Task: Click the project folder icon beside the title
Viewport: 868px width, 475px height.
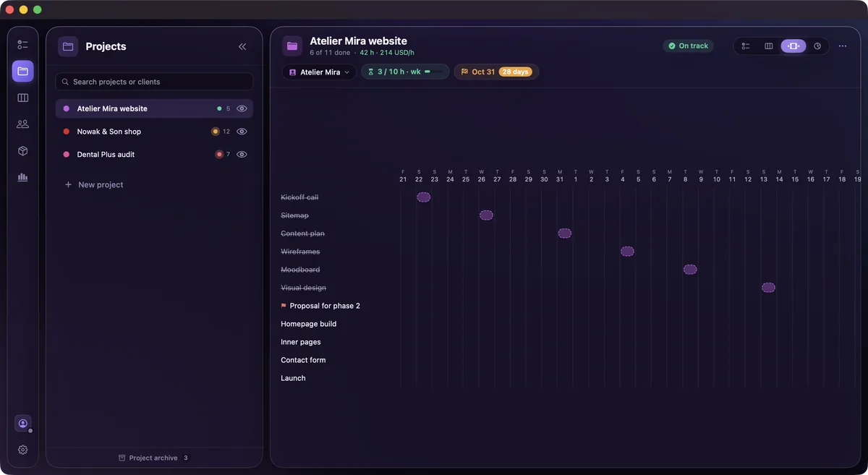Action: click(x=292, y=46)
